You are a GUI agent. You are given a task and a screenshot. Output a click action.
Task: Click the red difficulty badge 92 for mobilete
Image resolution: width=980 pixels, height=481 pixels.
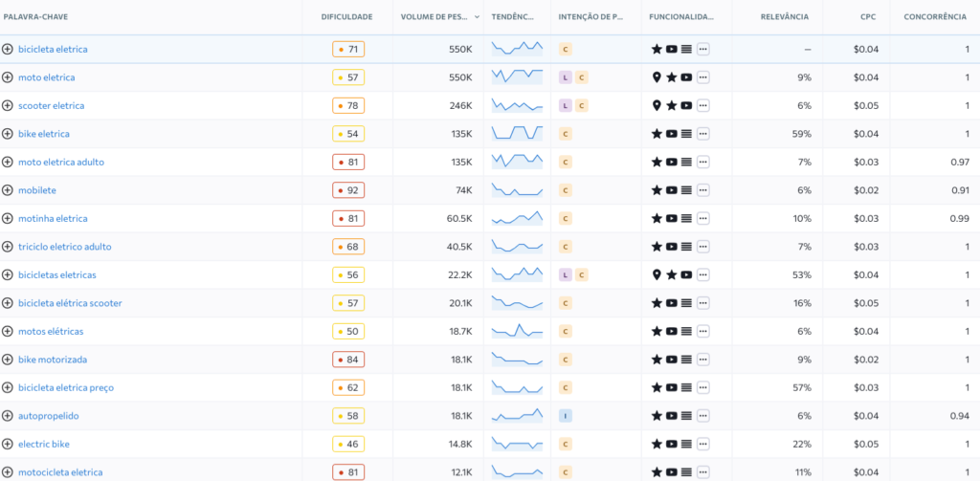pyautogui.click(x=348, y=190)
